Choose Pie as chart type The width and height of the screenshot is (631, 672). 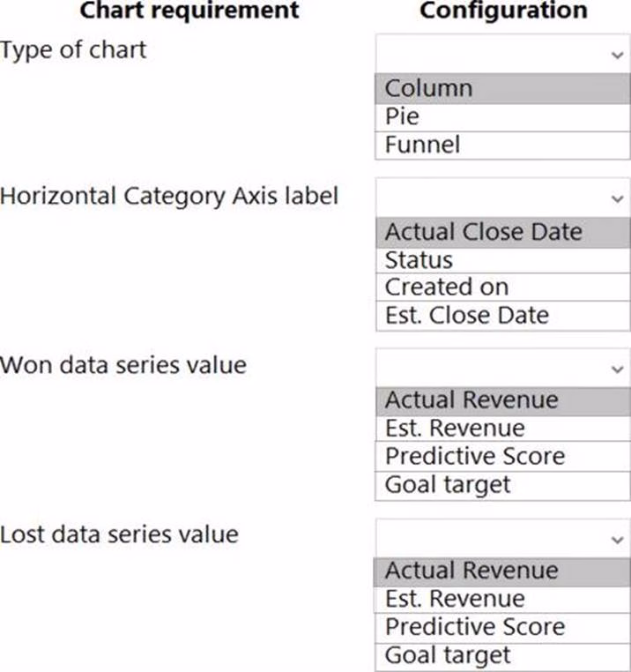tap(502, 116)
